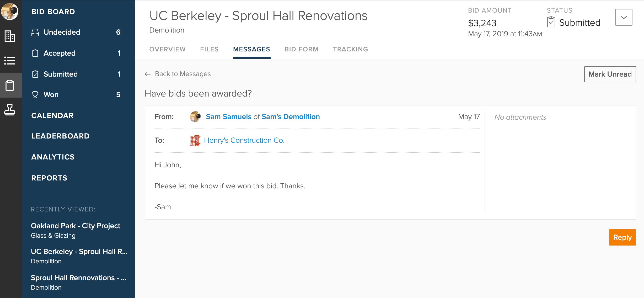Viewport: 644px width, 298px height.
Task: Open the Files tab
Action: [x=209, y=49]
